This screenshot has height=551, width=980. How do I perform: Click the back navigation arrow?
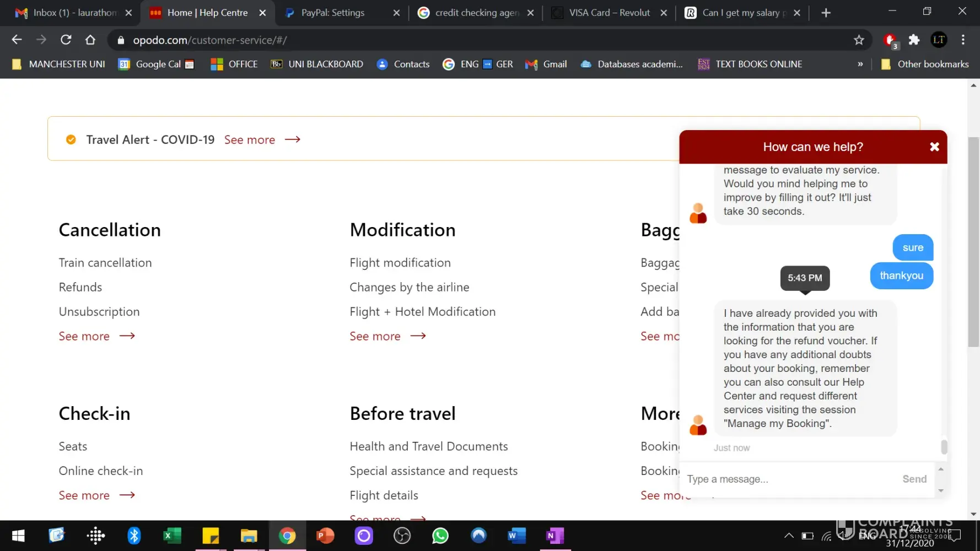click(x=17, y=40)
